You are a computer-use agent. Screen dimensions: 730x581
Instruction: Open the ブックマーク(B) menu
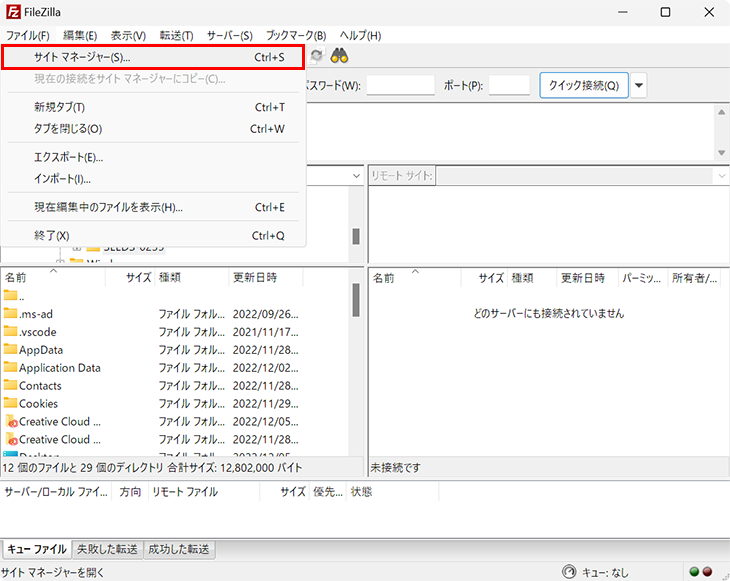(296, 35)
